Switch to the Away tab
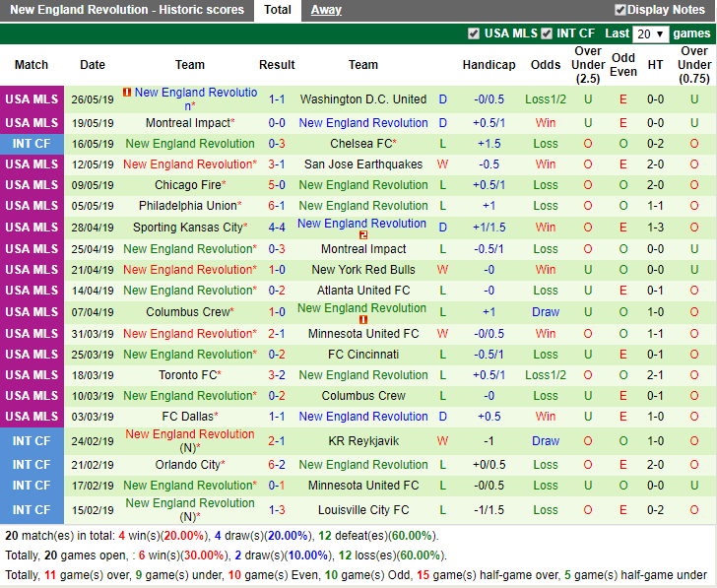The image size is (717, 588). (x=326, y=10)
